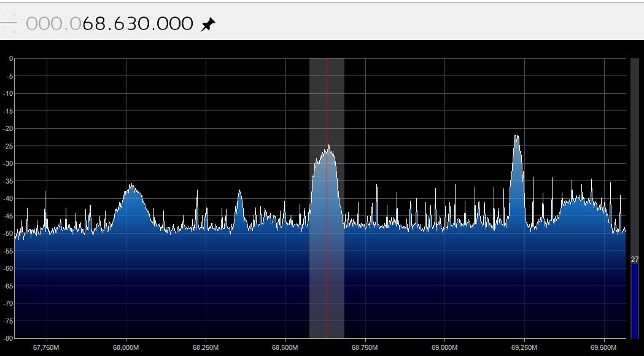The width and height of the screenshot is (644, 356).
Task: Click the red tuning line in the spectrum
Action: [x=327, y=198]
